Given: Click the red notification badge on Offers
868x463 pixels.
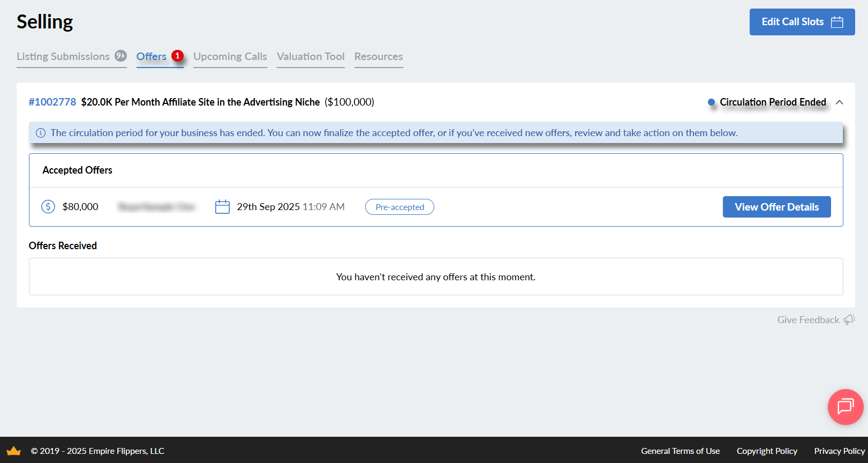Looking at the screenshot, I should point(177,56).
